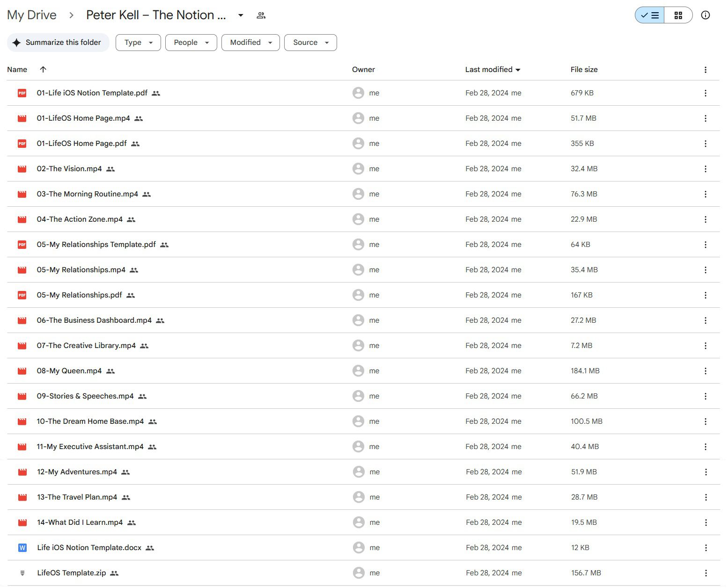Viewport: 728px width, 588px height.
Task: Open more actions for 08-My Queen.mp4
Action: (x=705, y=371)
